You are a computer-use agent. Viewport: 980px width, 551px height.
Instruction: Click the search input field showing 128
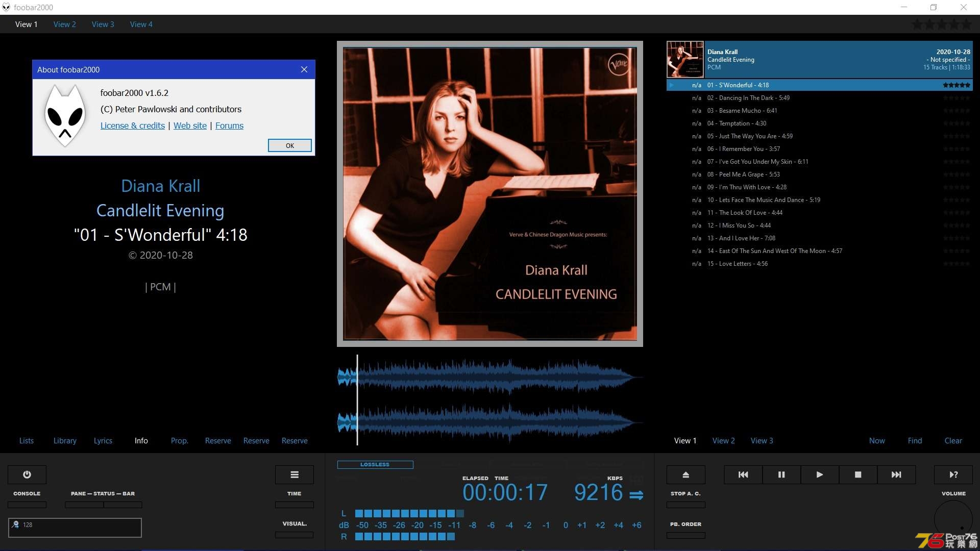75,528
